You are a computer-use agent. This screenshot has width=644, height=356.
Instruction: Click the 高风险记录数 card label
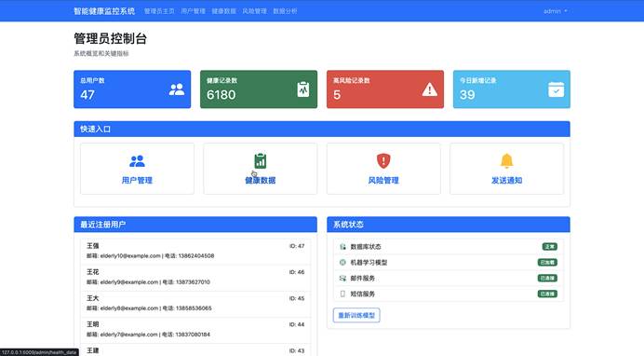tap(352, 80)
